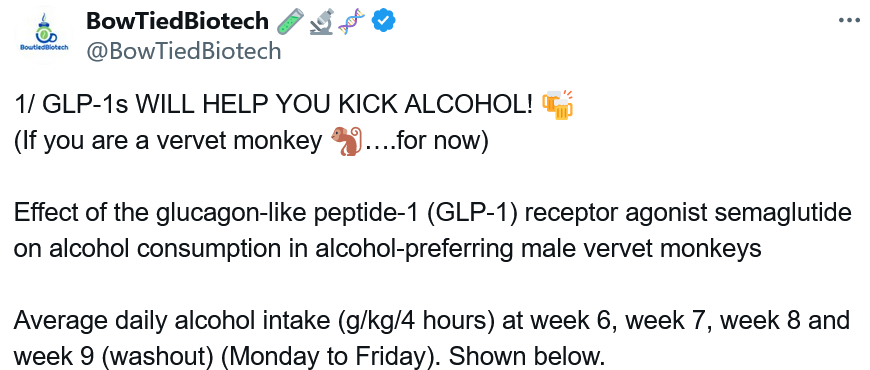The width and height of the screenshot is (870, 370).
Task: Click the 'Shown below.' text
Action: (x=526, y=357)
